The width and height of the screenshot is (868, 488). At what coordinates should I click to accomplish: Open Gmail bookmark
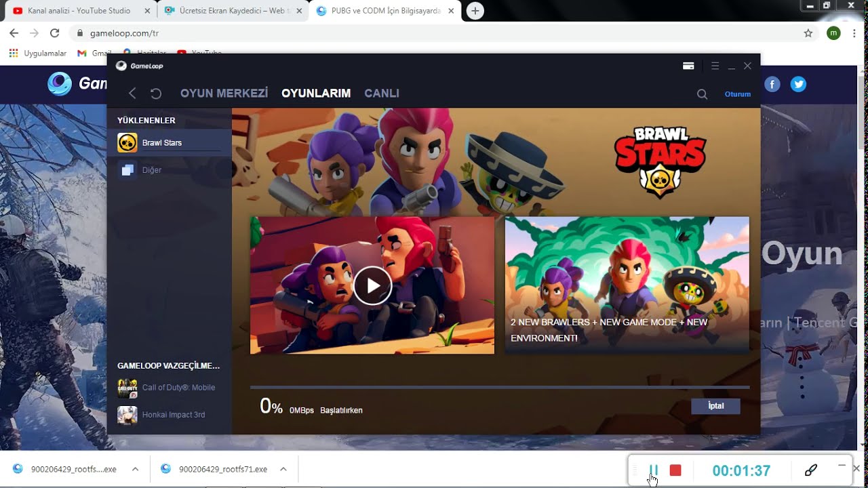click(94, 53)
